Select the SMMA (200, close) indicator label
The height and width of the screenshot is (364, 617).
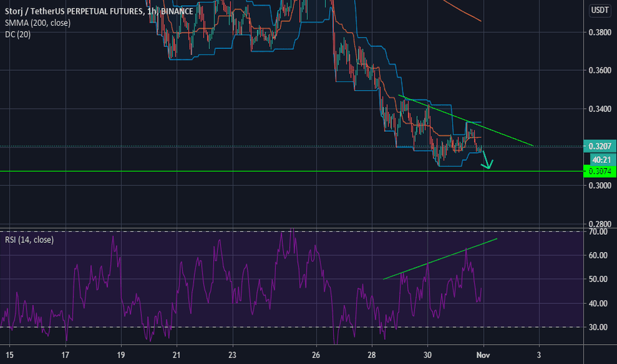click(38, 23)
